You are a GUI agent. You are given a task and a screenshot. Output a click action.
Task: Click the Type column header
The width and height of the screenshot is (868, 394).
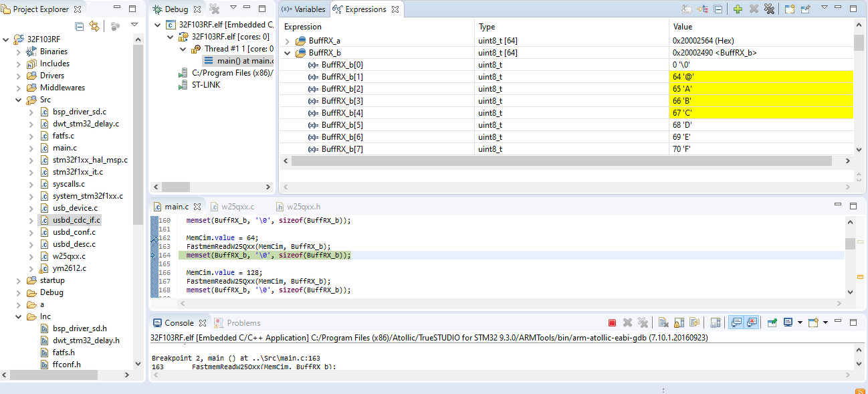[572, 27]
